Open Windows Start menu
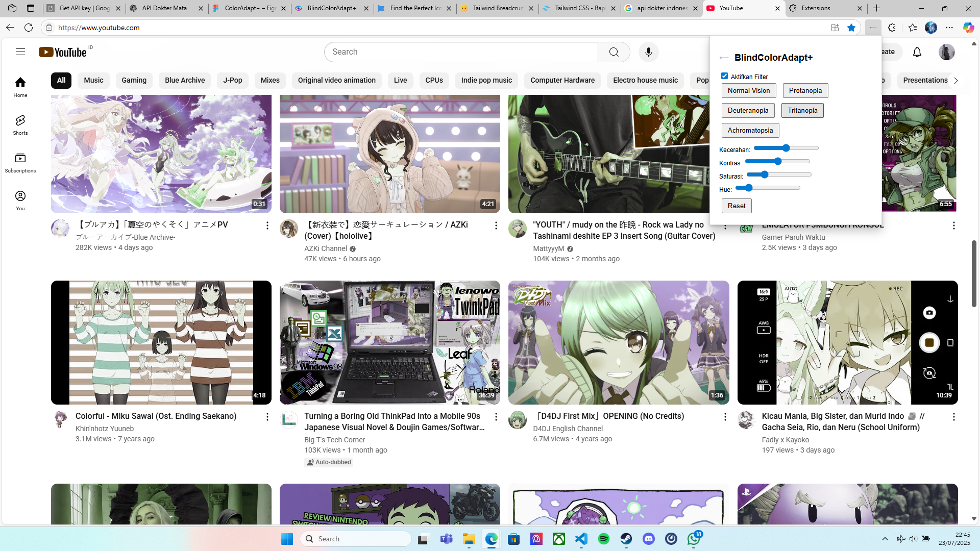 click(287, 539)
